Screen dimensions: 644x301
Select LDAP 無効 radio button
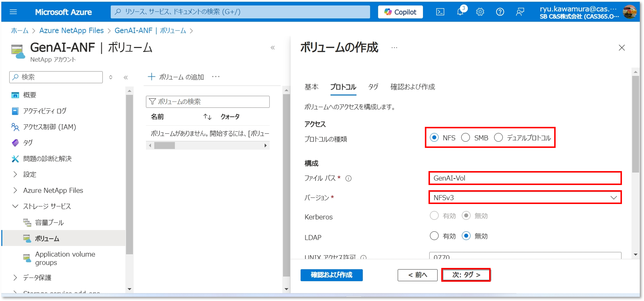point(466,236)
